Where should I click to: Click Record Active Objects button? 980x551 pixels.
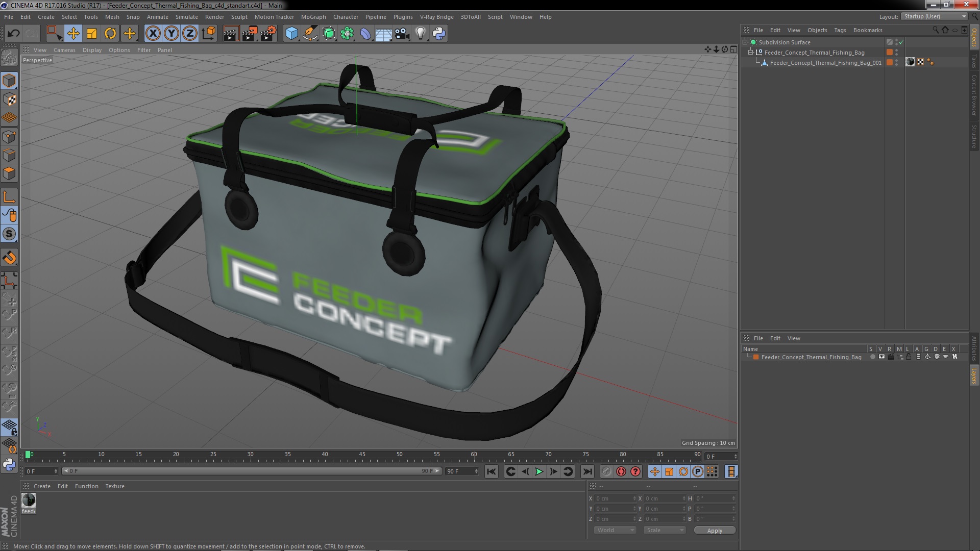[x=606, y=472]
